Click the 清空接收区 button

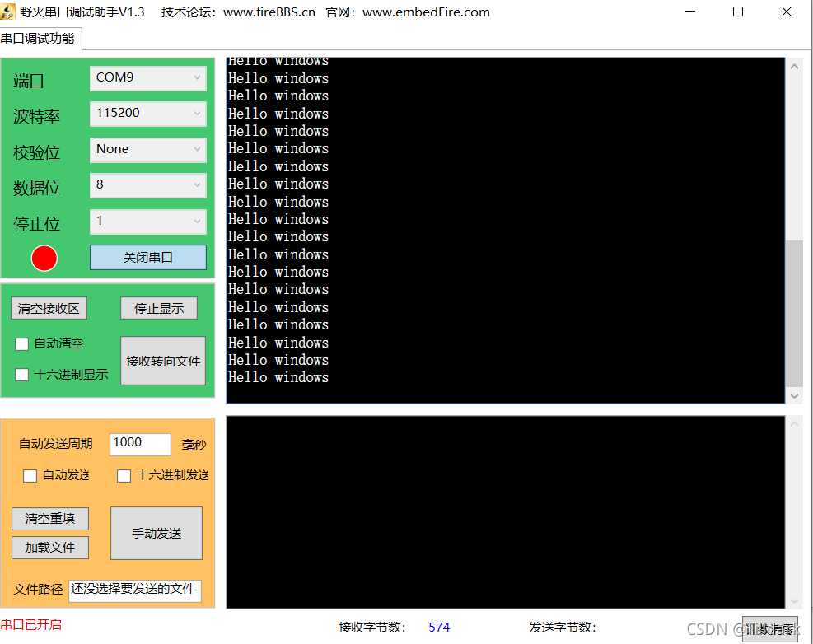click(x=49, y=309)
